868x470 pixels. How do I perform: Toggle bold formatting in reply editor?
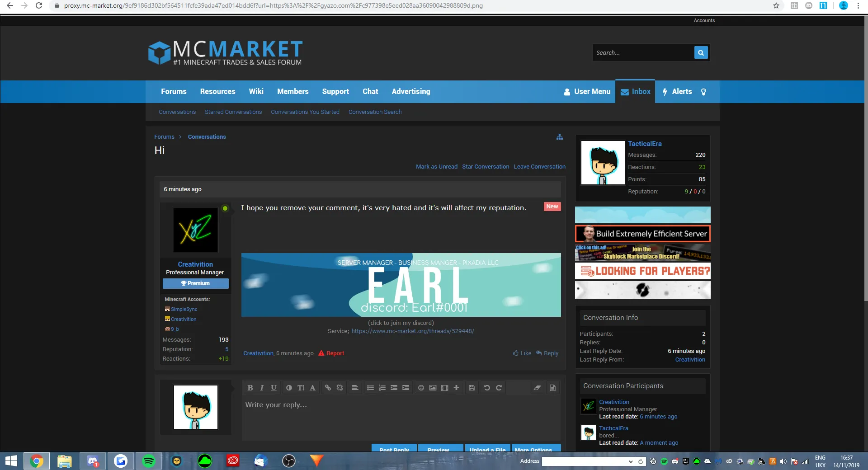(250, 388)
